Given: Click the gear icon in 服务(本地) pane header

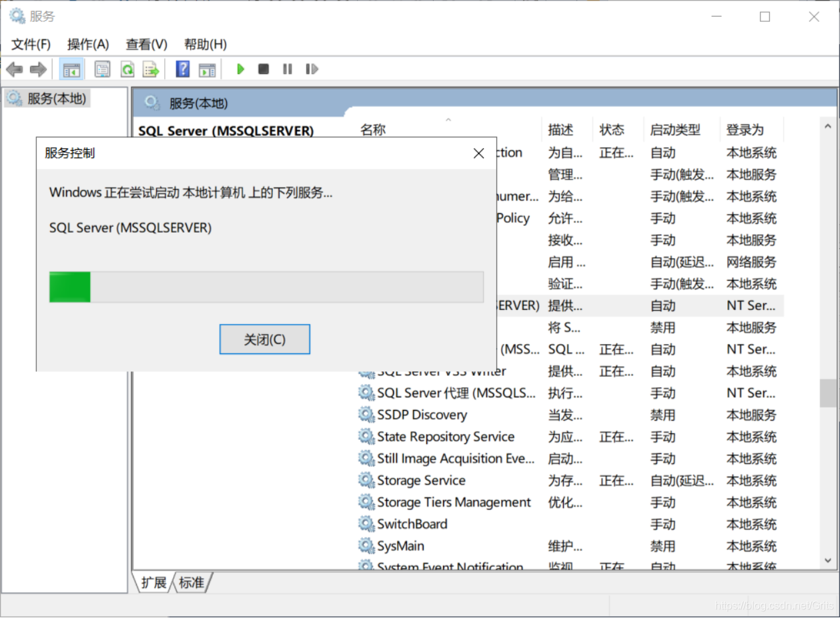Looking at the screenshot, I should point(152,103).
